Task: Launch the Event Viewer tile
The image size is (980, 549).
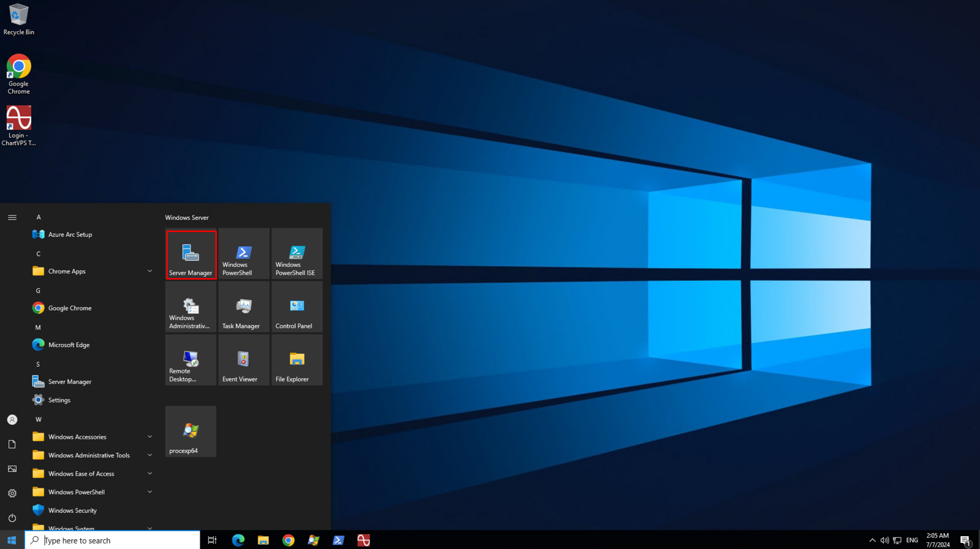Action: pos(244,360)
